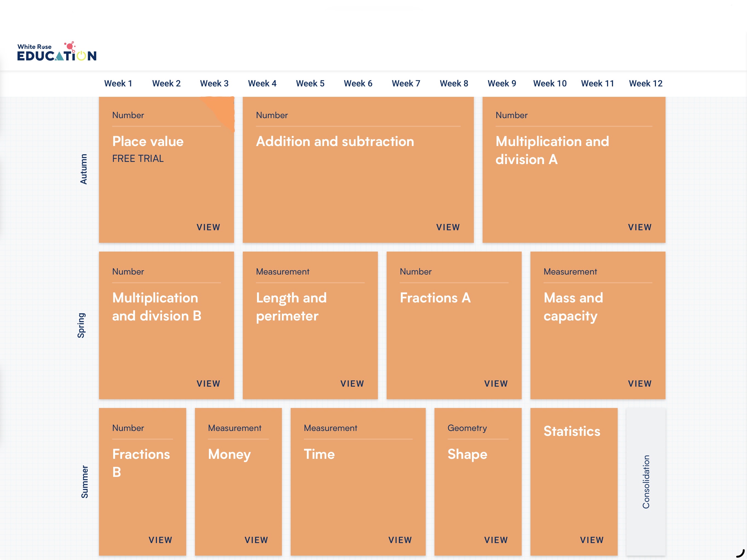Screen dimensions: 747x560
Task: Click VIEW on the Shape card
Action: (x=495, y=540)
